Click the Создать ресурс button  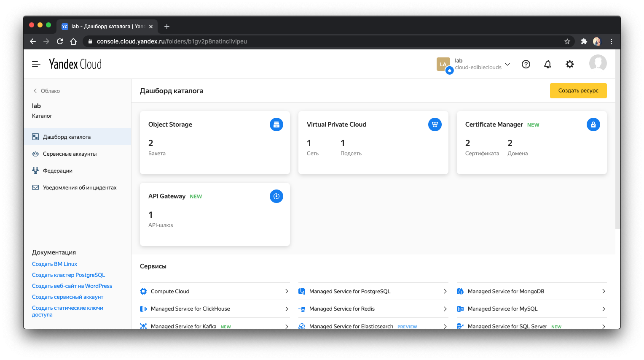click(x=578, y=91)
